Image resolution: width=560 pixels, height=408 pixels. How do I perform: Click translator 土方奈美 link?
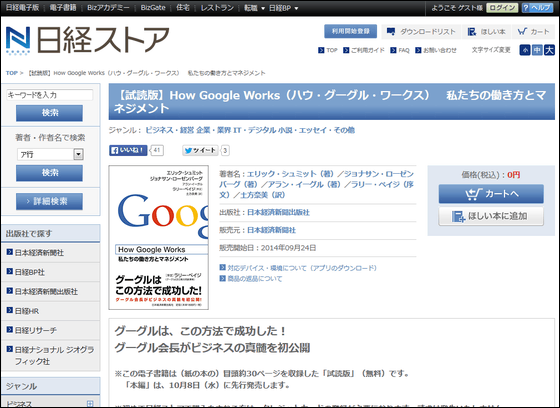(x=263, y=195)
